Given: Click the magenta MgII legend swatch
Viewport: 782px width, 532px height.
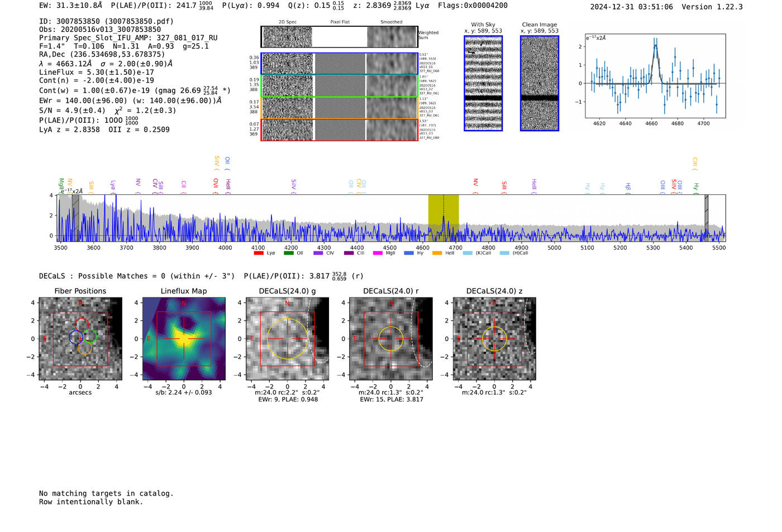Looking at the screenshot, I should [378, 253].
